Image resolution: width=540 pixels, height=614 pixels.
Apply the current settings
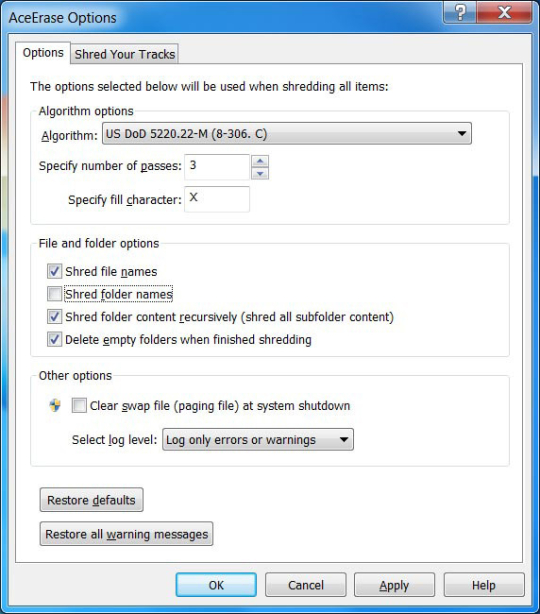[x=394, y=585]
